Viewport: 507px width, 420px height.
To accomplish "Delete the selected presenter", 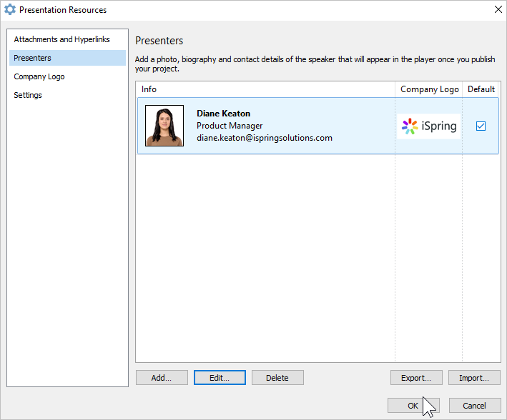I will pos(277,378).
